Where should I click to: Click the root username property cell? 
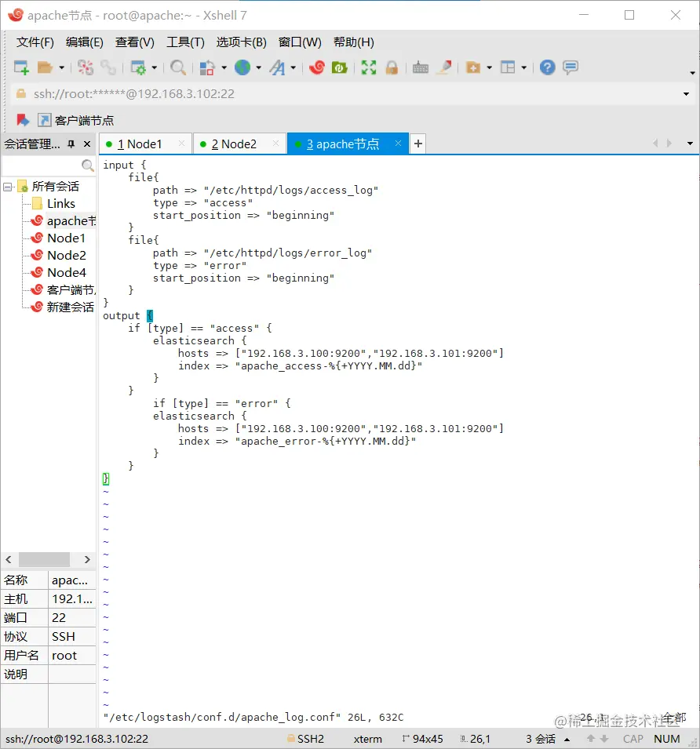(x=72, y=656)
